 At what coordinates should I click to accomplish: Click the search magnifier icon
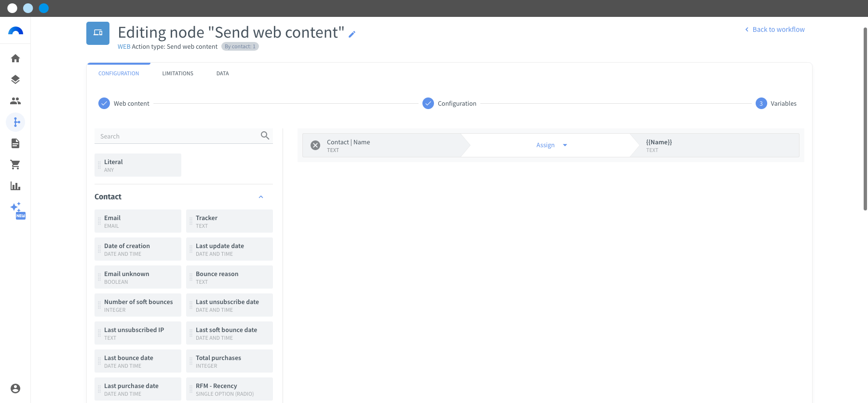point(265,136)
